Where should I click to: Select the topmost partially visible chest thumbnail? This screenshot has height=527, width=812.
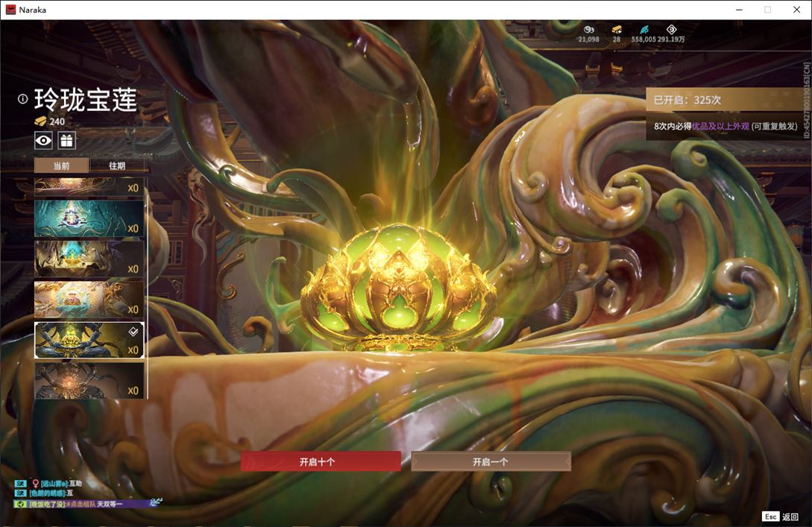89,187
